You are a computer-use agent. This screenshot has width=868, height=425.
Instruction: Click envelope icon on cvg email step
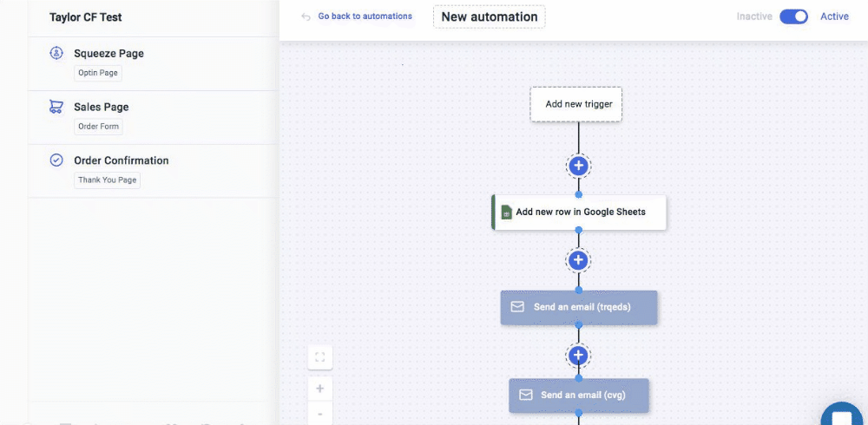pos(525,395)
